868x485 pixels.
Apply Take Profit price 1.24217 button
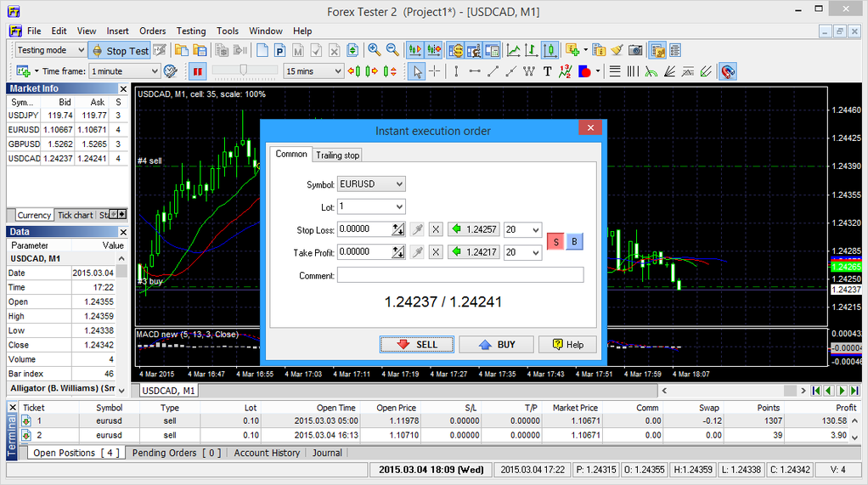[473, 252]
